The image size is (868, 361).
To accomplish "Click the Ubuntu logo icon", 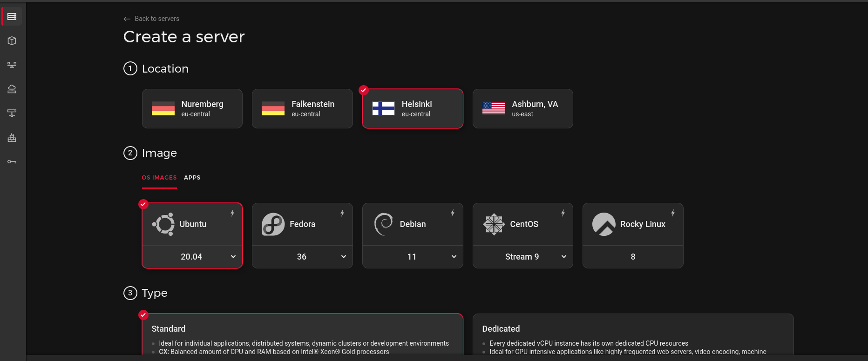I will 163,224.
